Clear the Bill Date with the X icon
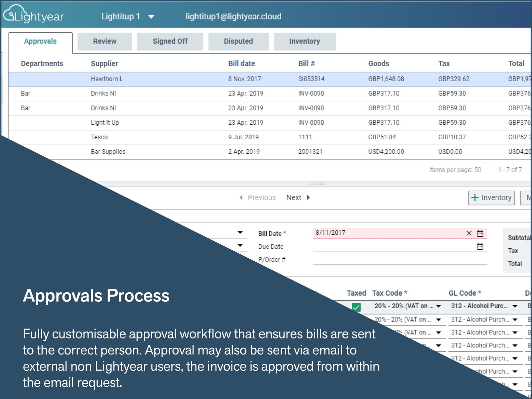The height and width of the screenshot is (399, 532). pyautogui.click(x=469, y=233)
